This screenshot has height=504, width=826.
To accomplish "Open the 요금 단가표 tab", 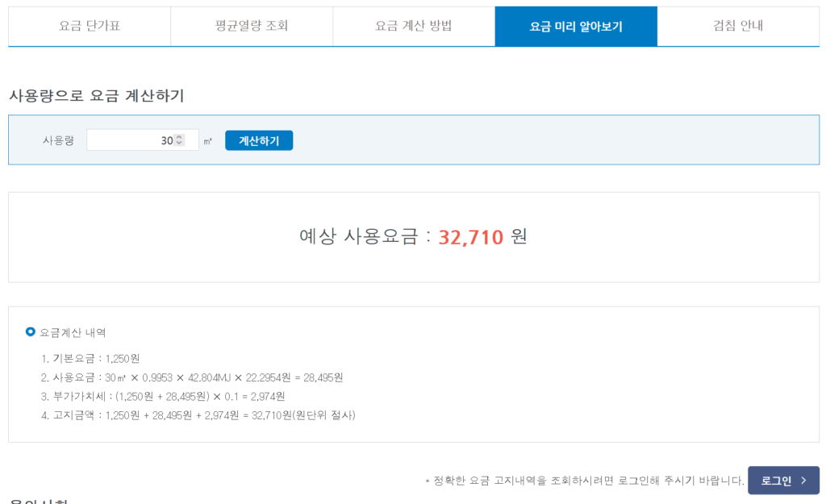I will coord(90,26).
